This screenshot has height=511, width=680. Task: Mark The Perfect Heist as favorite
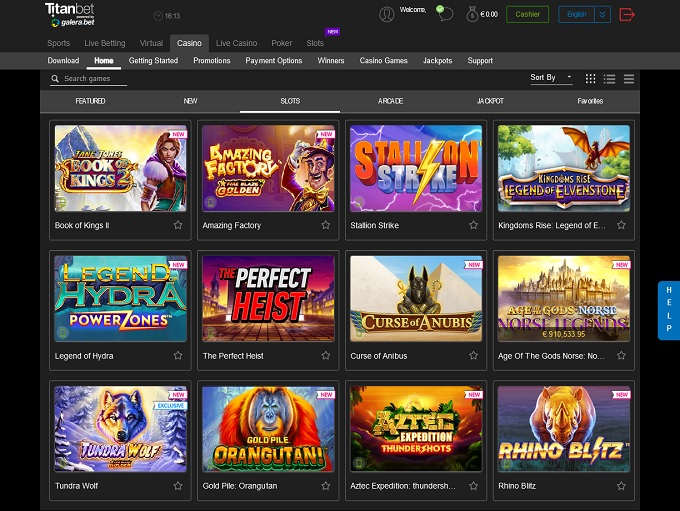325,355
